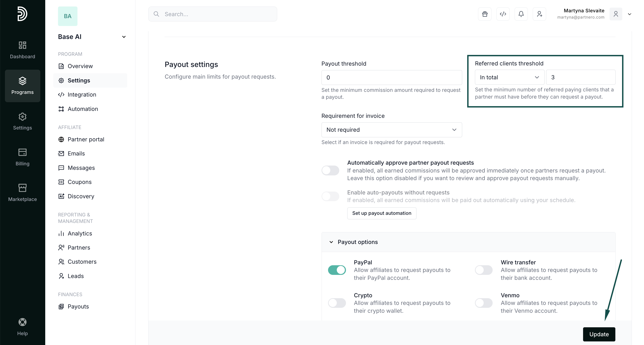
Task: Collapse the Payout options section
Action: (331, 242)
